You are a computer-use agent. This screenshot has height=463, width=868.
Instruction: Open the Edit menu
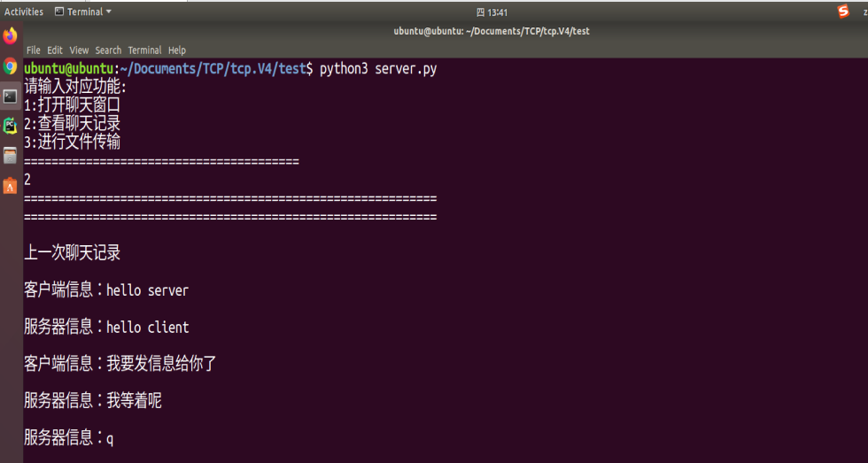pos(55,50)
